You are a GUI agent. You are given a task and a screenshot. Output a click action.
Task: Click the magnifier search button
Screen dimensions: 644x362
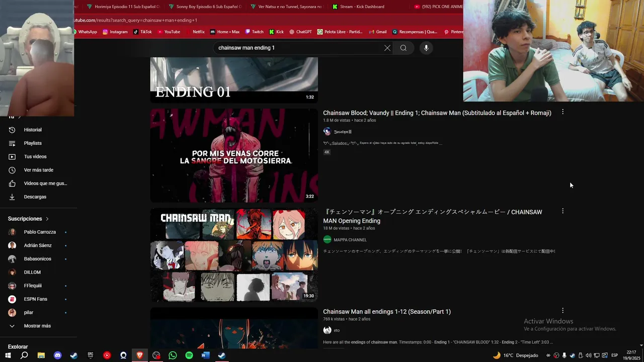(404, 48)
